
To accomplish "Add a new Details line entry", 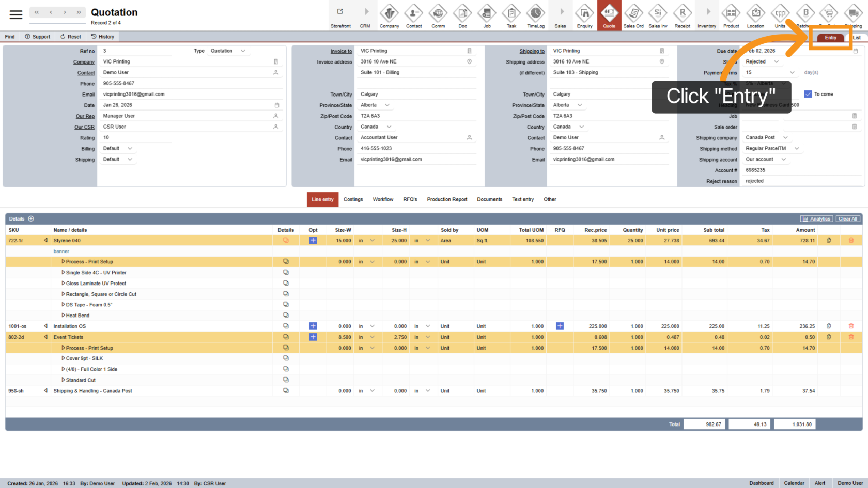I will [31, 219].
